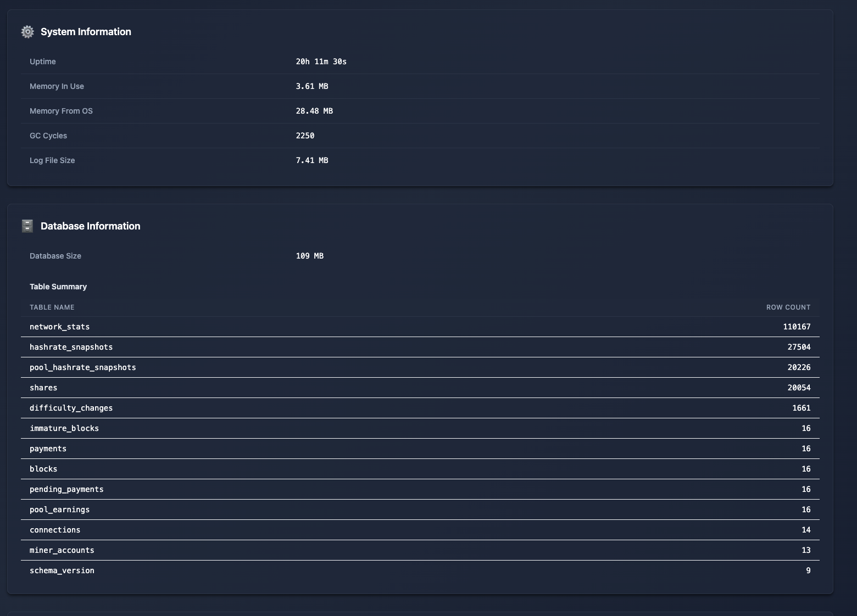This screenshot has height=616, width=857.
Task: Sort by the TABLE NAME column header
Action: [x=52, y=307]
